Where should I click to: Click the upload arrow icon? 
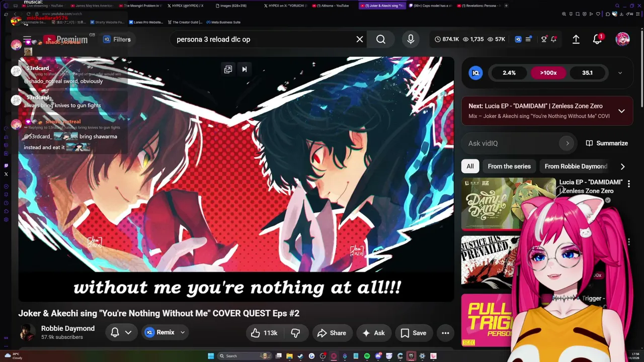[576, 39]
